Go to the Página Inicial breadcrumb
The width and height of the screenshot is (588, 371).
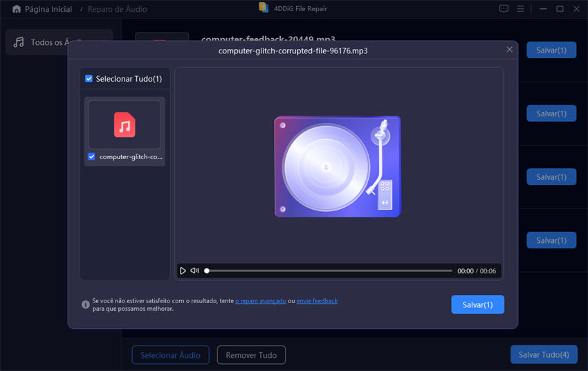click(48, 9)
